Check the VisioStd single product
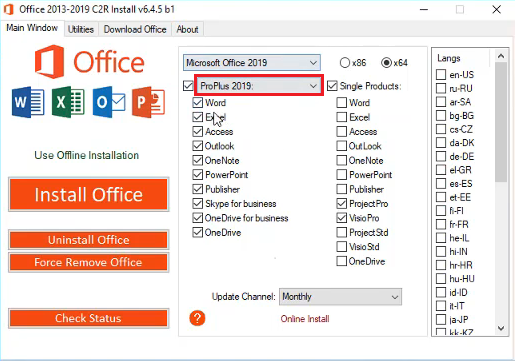 click(341, 247)
